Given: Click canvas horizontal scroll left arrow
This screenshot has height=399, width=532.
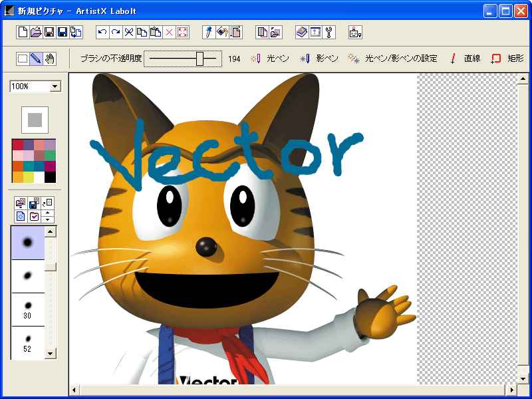Looking at the screenshot, I should click(74, 390).
